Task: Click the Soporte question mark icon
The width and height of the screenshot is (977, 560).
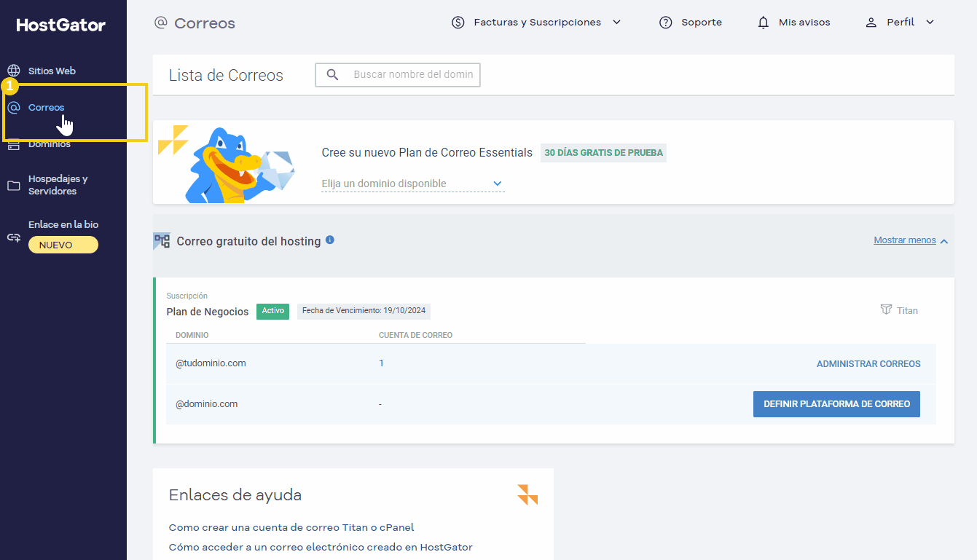Action: click(x=665, y=23)
